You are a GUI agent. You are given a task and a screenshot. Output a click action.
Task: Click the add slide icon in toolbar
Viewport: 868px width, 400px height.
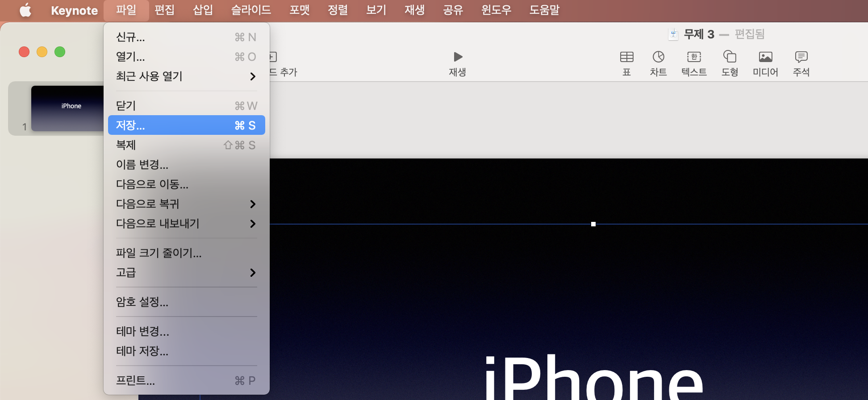[273, 57]
